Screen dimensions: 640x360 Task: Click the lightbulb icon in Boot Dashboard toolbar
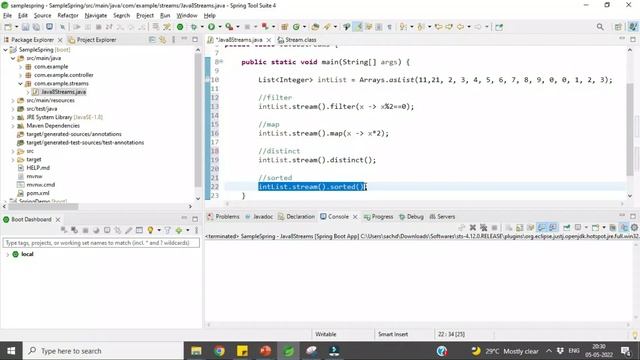point(150,230)
